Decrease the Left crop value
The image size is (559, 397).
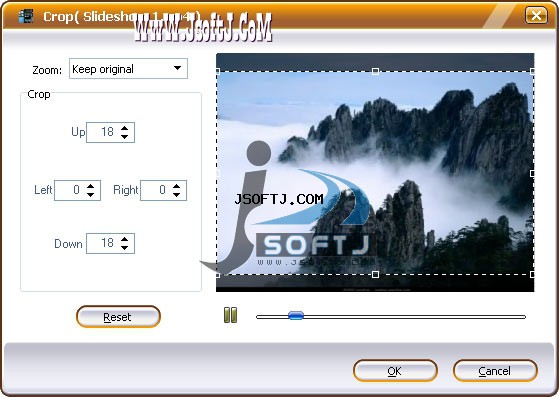click(91, 195)
